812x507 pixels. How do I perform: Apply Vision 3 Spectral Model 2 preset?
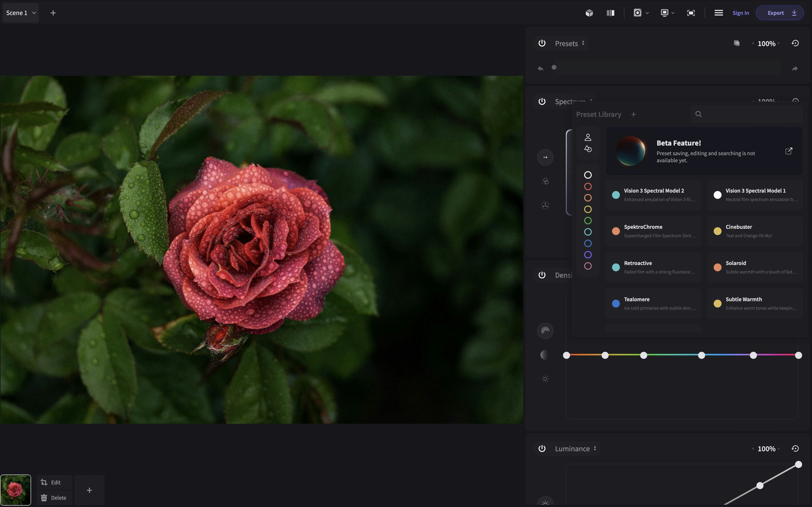(653, 195)
